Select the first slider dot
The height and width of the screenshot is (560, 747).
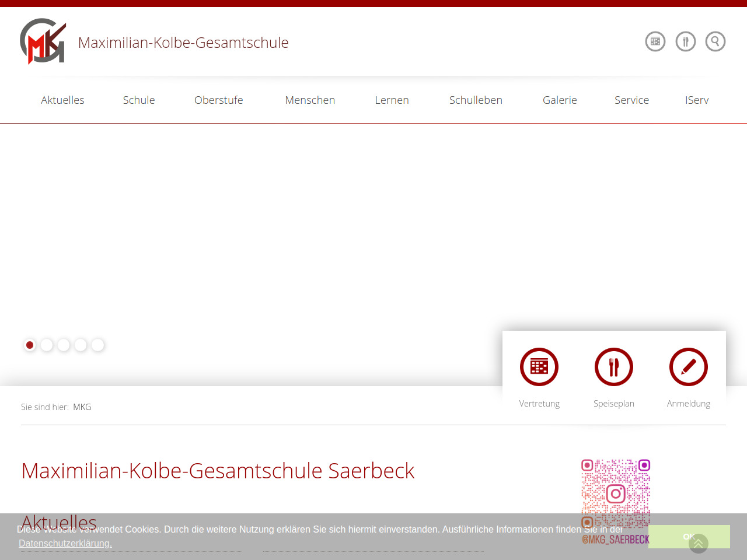(x=30, y=345)
